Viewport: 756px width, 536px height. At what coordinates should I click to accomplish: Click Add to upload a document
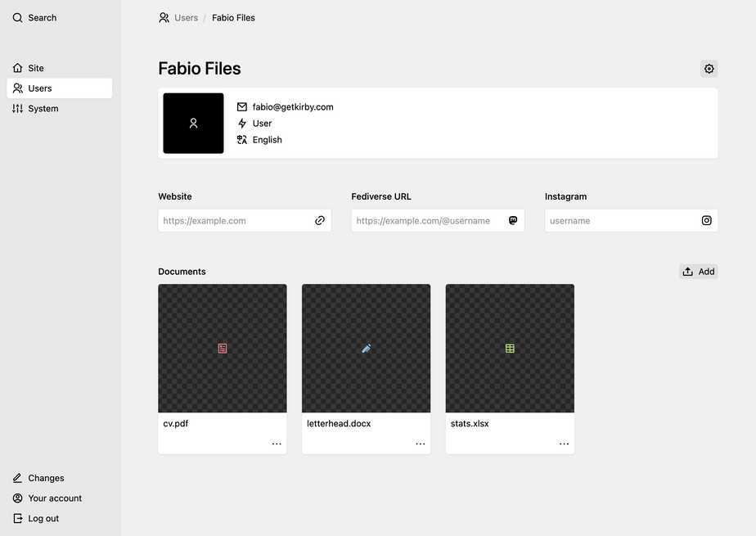[699, 272]
